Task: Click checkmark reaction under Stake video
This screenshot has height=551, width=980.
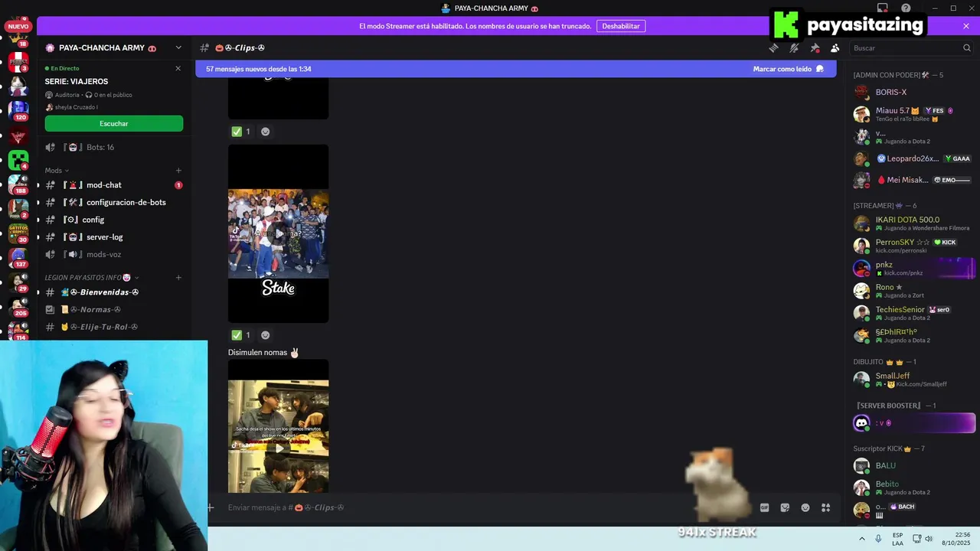Action: tap(241, 335)
